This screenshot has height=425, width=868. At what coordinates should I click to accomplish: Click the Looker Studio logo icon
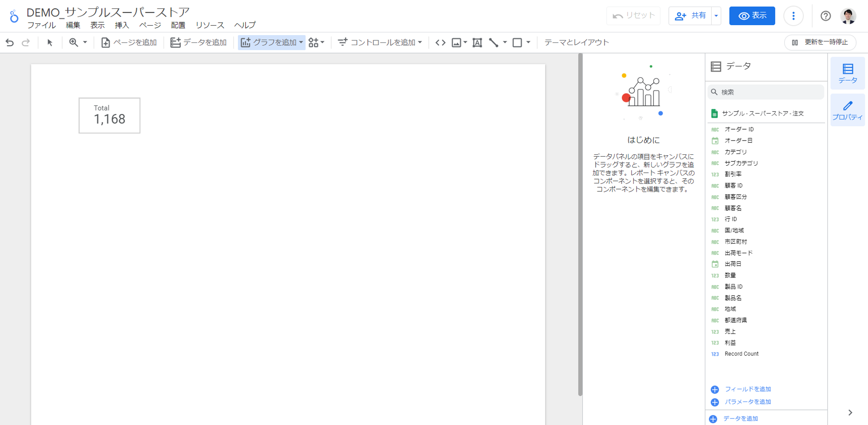point(14,16)
